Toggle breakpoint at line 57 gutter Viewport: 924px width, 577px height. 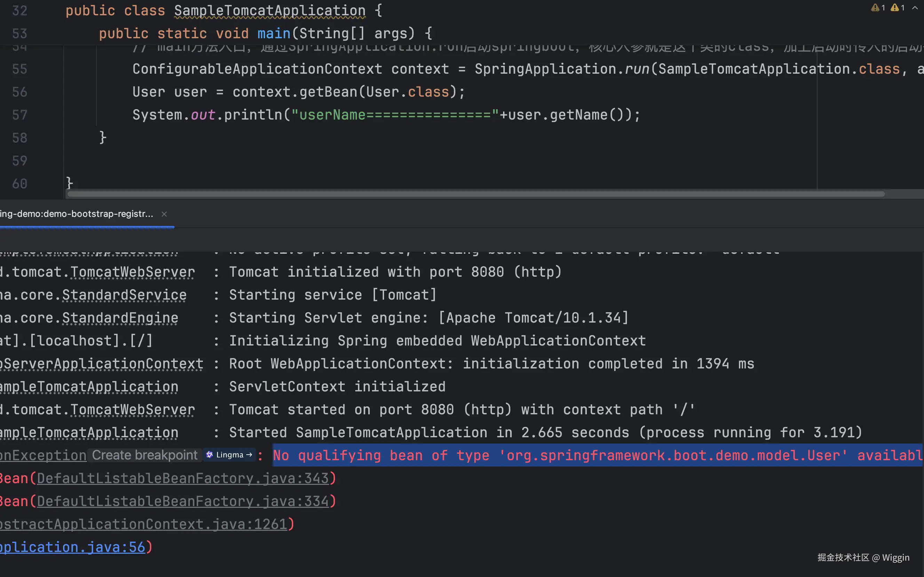[19, 115]
